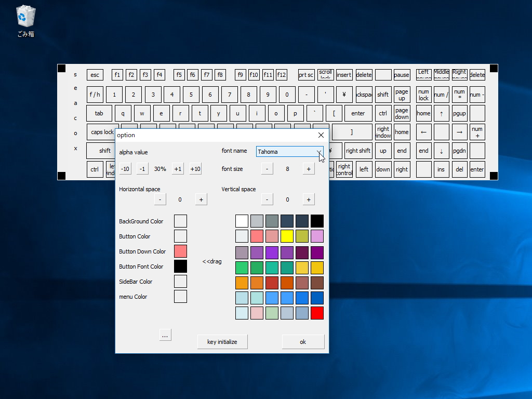Click the sidebar letter c
This screenshot has height=399, width=532.
tap(75, 118)
